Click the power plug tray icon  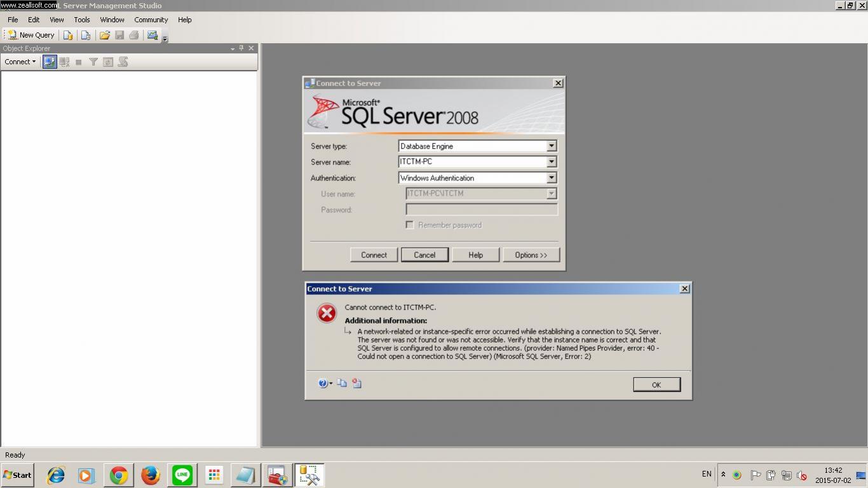(771, 475)
